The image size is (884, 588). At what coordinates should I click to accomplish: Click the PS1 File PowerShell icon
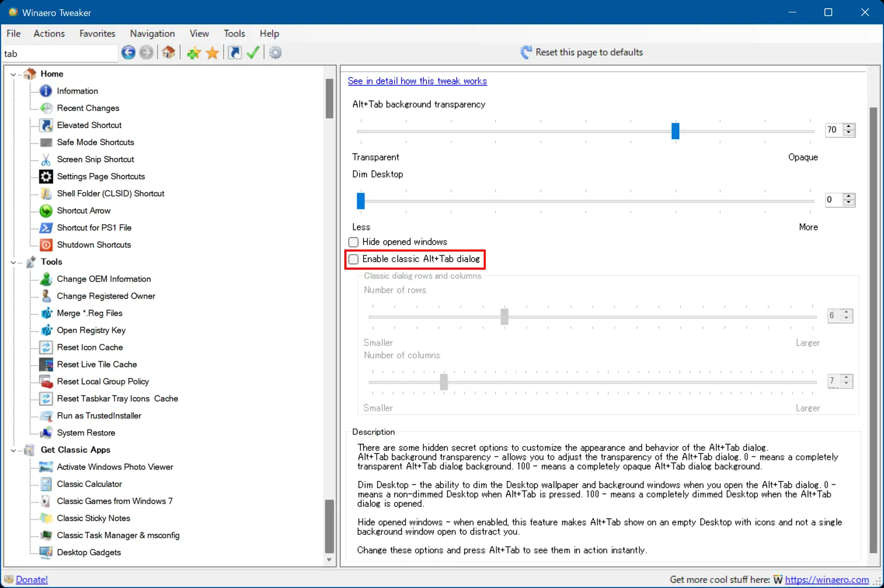[x=46, y=228]
